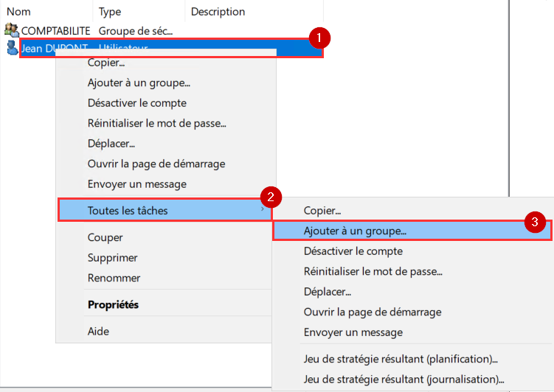Choose Couper from the context menu
The image size is (554, 392).
105,237
